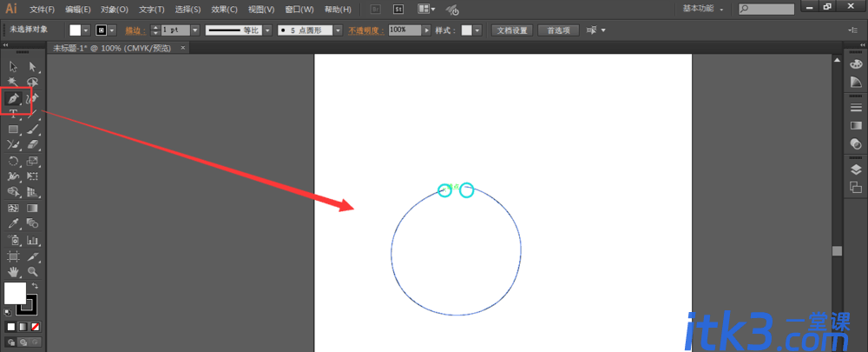Screen dimensions: 868x352
Task: Open the 样式 graphic style dropdown
Action: coord(477,30)
